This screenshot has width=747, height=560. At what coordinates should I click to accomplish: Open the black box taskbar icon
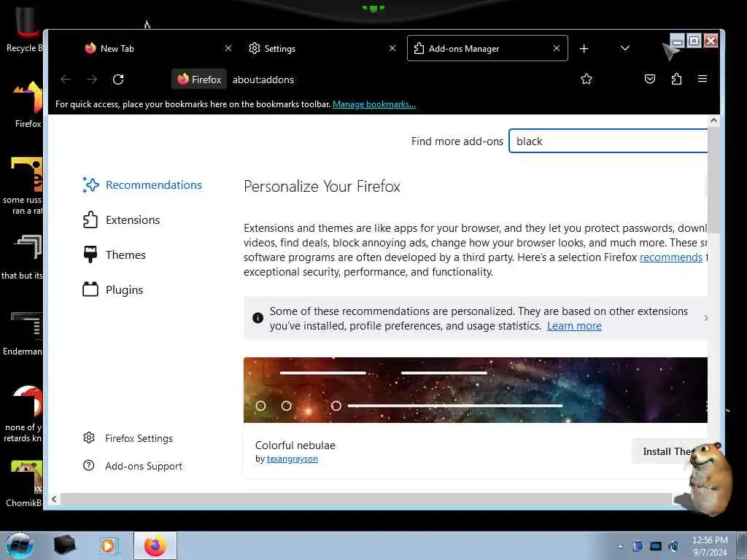64,545
